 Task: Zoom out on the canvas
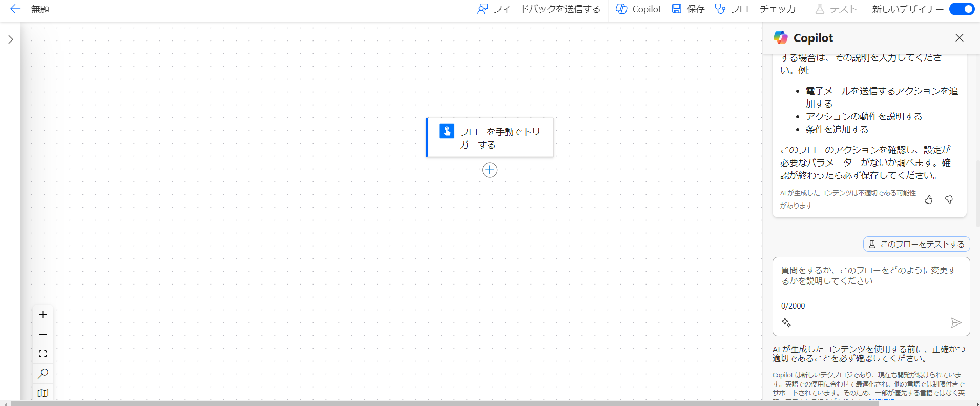pyautogui.click(x=43, y=334)
